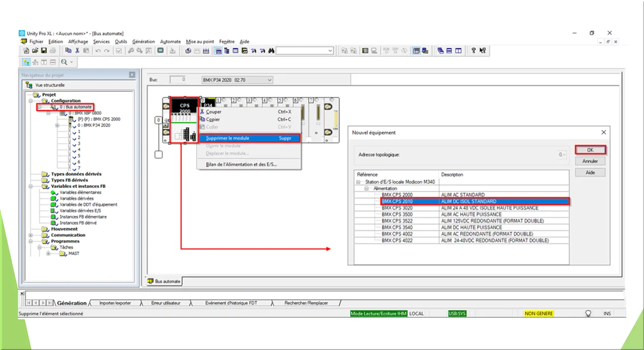
Task: Select BMX CPS 2010 in reference list
Action: coord(475,202)
